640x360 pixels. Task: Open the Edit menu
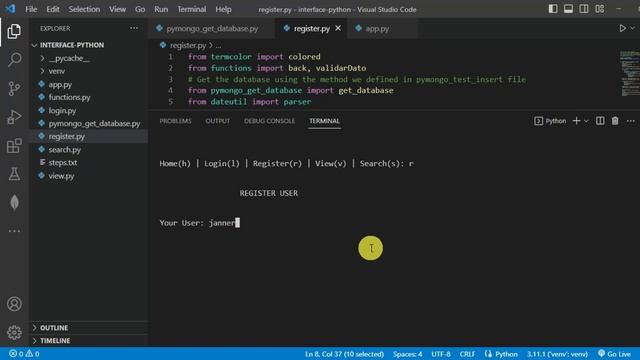click(53, 9)
